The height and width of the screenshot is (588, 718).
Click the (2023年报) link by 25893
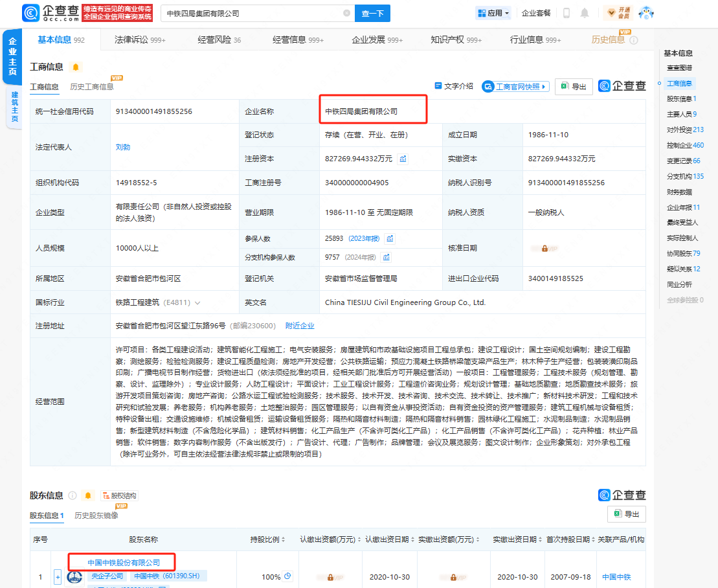[x=364, y=238]
